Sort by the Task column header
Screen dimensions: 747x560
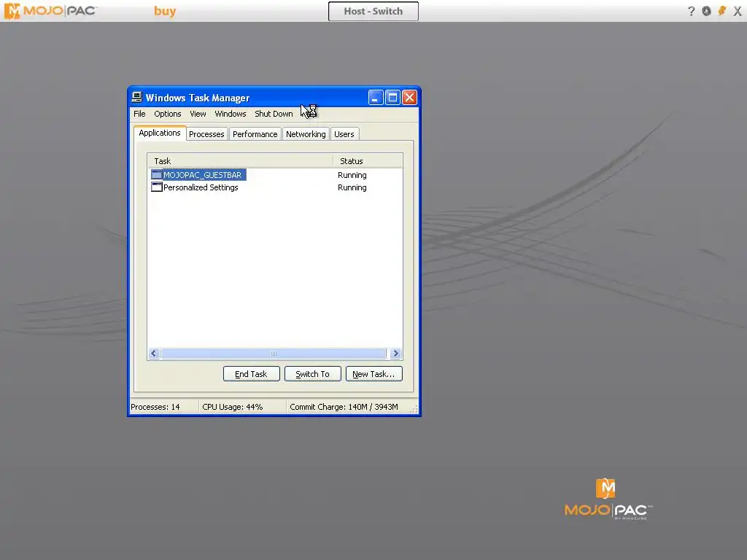[240, 161]
